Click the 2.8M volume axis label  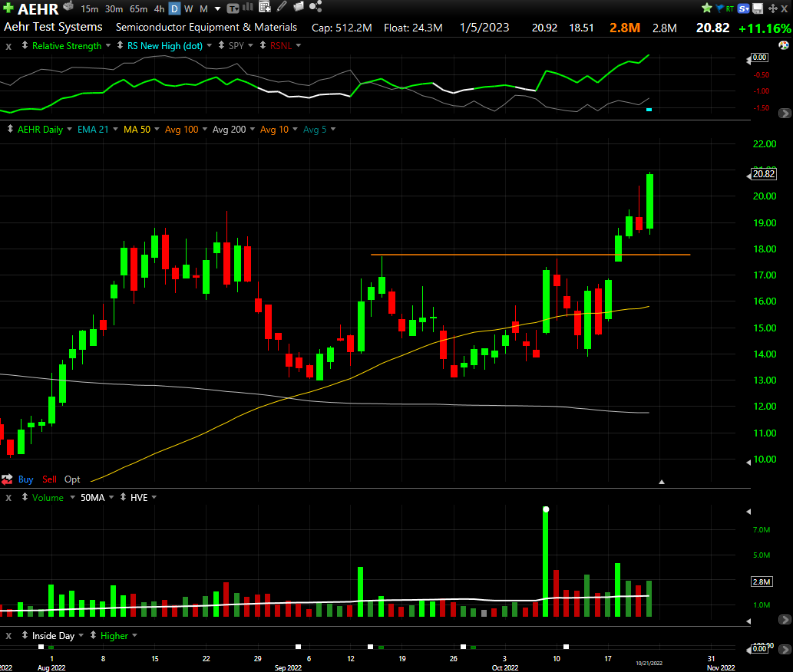click(762, 581)
